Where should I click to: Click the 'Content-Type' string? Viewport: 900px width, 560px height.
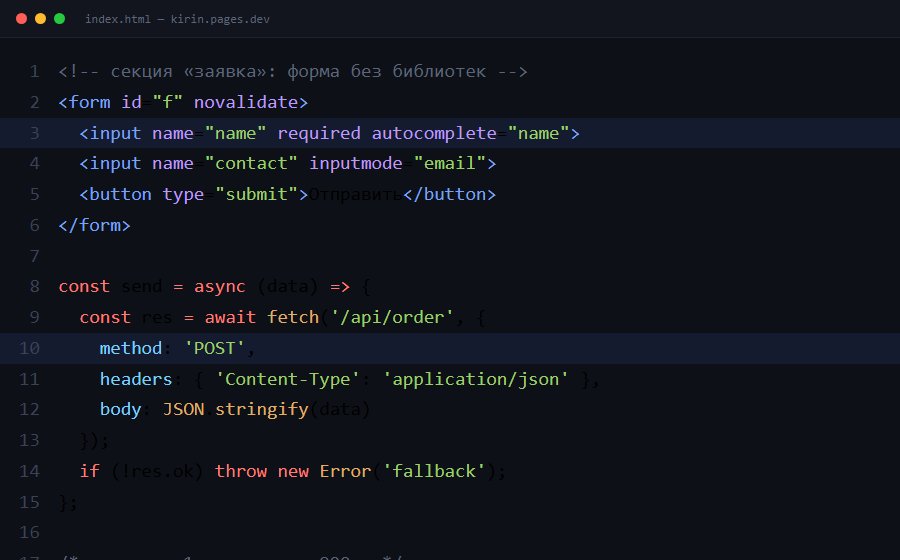coord(288,379)
